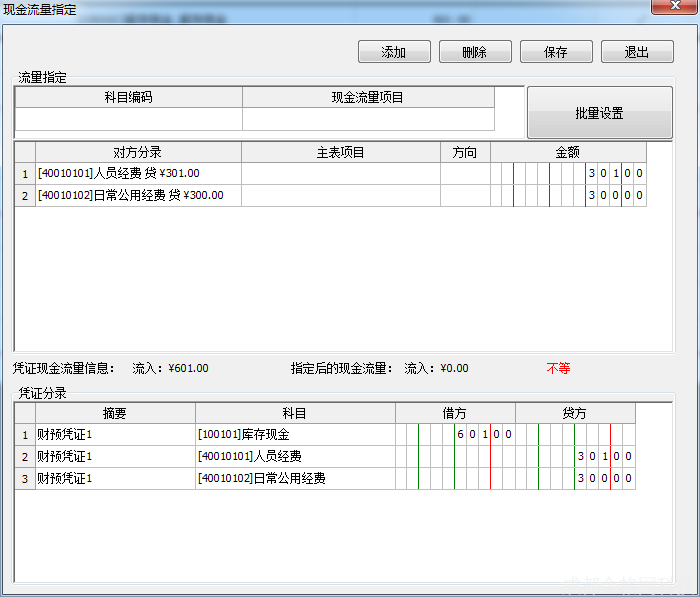
Task: Select the 日常公用经费 贷 ¥300.00 entry
Action: click(x=137, y=196)
